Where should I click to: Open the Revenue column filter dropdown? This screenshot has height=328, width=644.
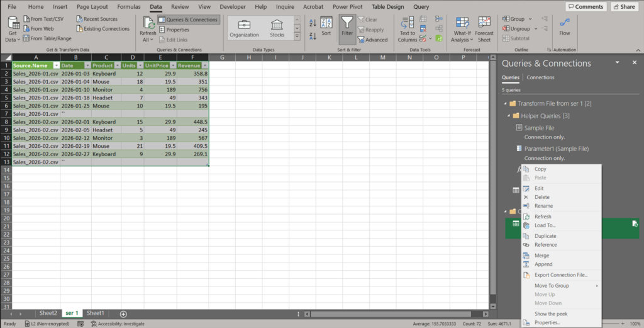click(205, 65)
